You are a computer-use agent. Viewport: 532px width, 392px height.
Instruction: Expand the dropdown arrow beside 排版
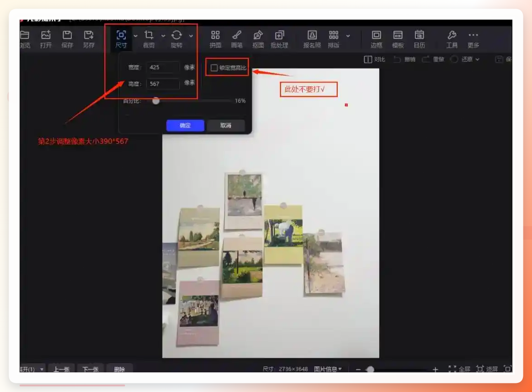[348, 36]
